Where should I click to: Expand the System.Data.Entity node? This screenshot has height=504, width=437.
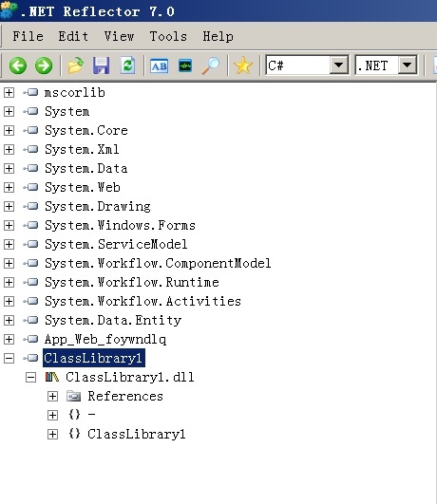(9, 320)
